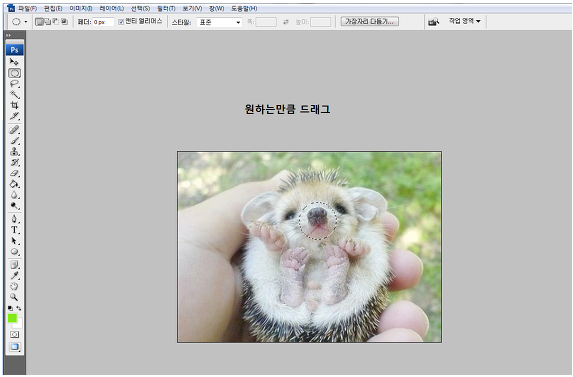Choose Intersect with Selection mode

[64, 22]
